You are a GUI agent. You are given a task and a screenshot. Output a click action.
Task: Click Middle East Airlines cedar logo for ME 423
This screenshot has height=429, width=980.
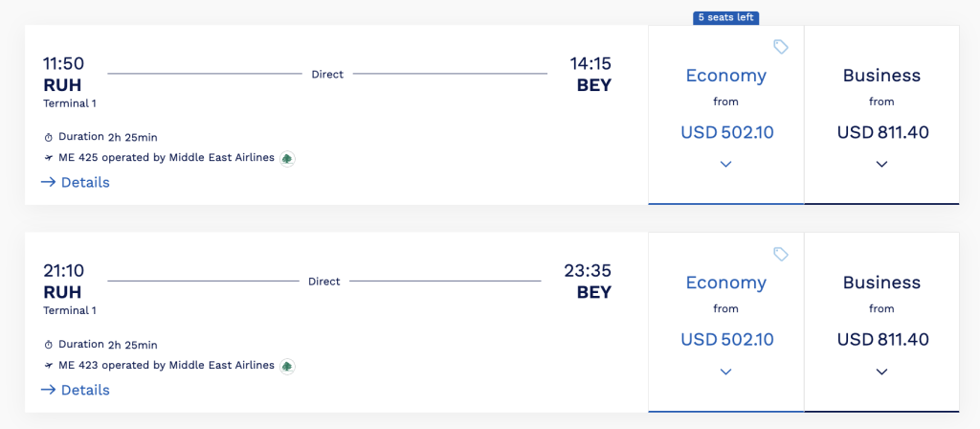click(x=287, y=367)
